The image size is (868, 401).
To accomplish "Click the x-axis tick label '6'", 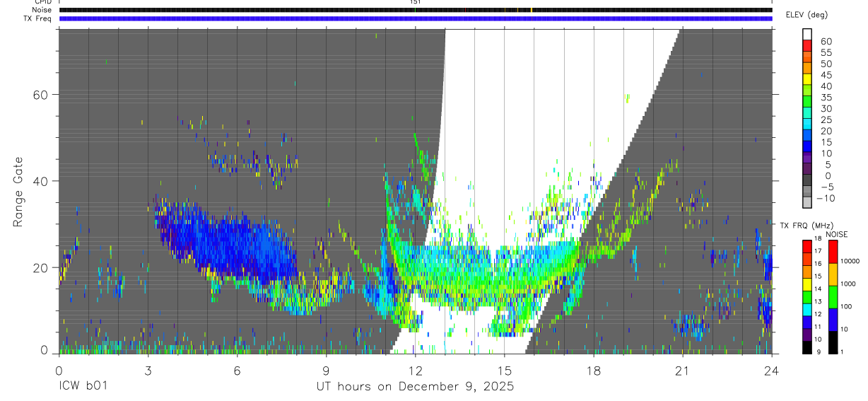I will pos(237,371).
